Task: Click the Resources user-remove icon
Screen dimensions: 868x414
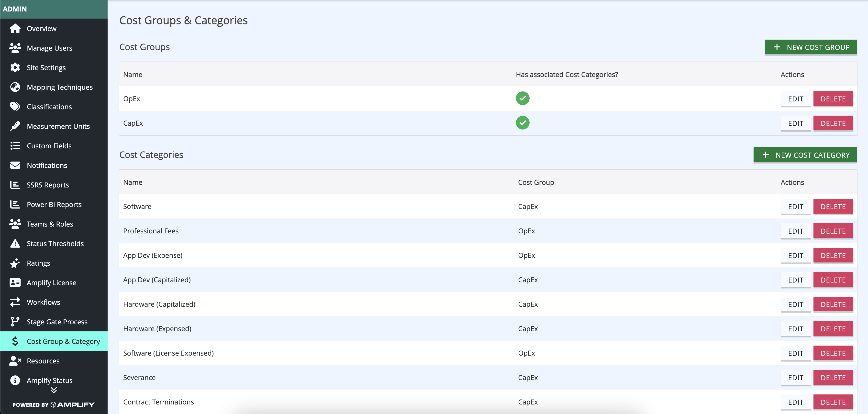Action: pos(15,361)
